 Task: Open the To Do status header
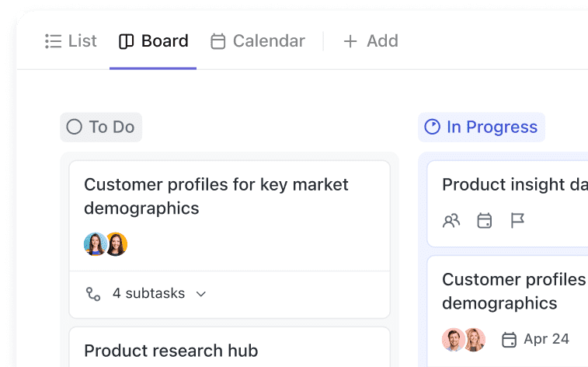tap(101, 128)
